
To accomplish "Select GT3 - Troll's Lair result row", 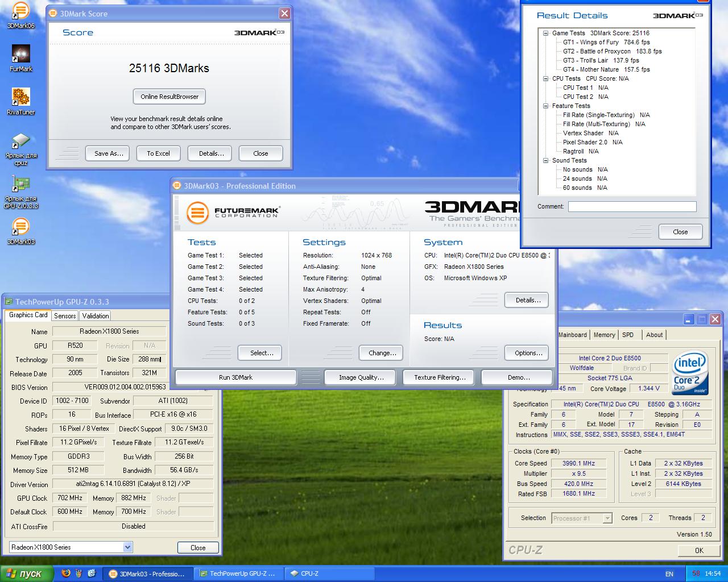I will pyautogui.click(x=601, y=60).
